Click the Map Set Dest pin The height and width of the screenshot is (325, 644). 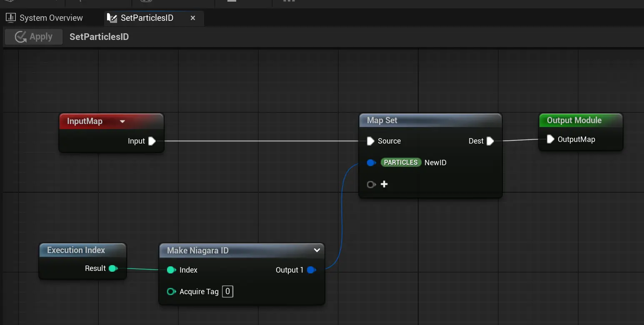[490, 141]
